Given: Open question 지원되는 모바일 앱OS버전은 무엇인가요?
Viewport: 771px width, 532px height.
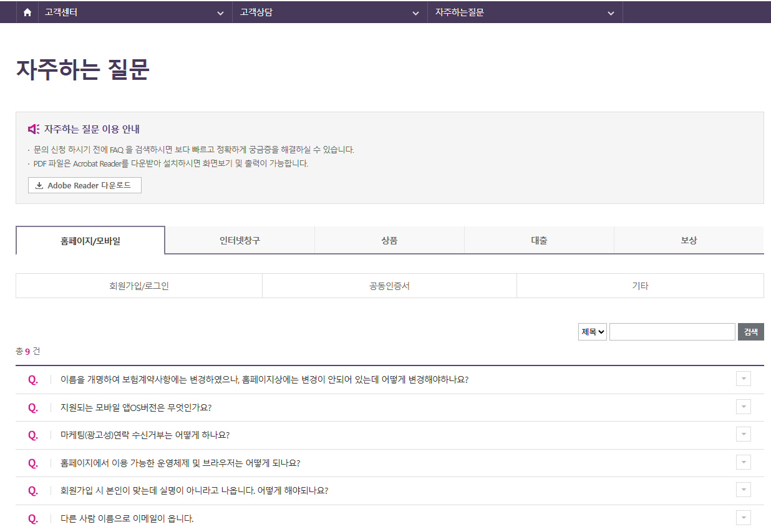Looking at the screenshot, I should click(x=136, y=407).
